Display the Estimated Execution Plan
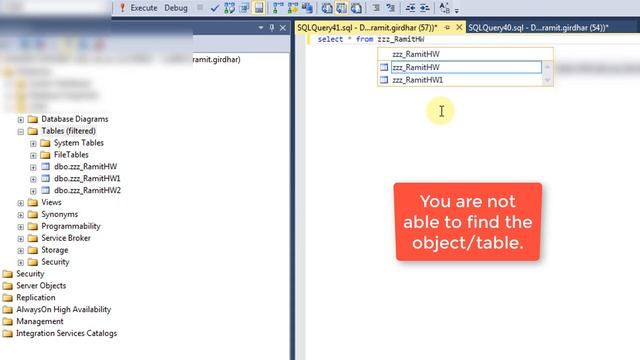Image resolution: width=640 pixels, height=360 pixels. point(229,8)
